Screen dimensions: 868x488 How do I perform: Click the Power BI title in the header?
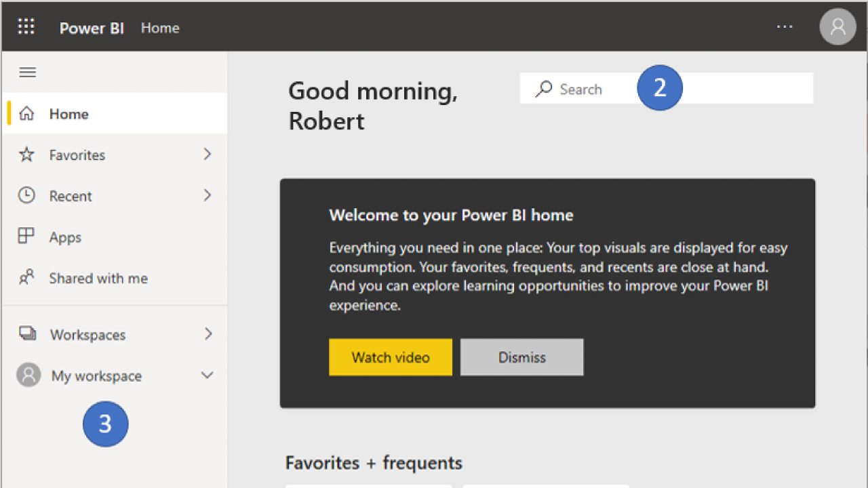pyautogui.click(x=92, y=28)
